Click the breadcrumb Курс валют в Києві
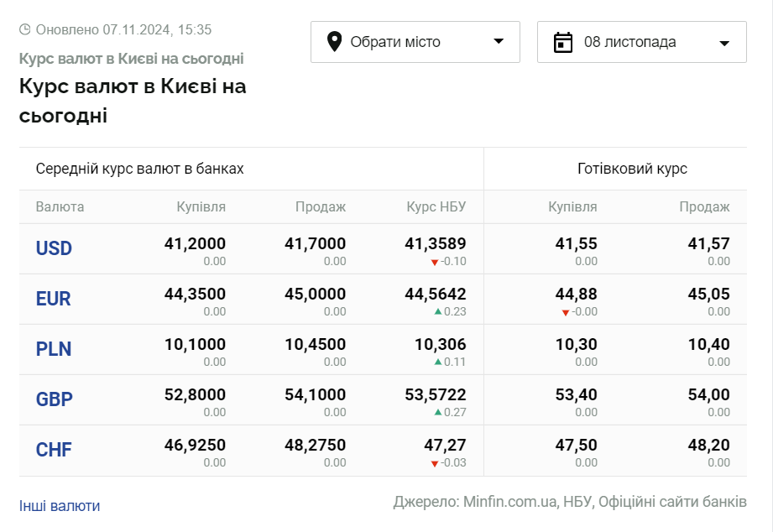The width and height of the screenshot is (773, 532). (x=131, y=58)
